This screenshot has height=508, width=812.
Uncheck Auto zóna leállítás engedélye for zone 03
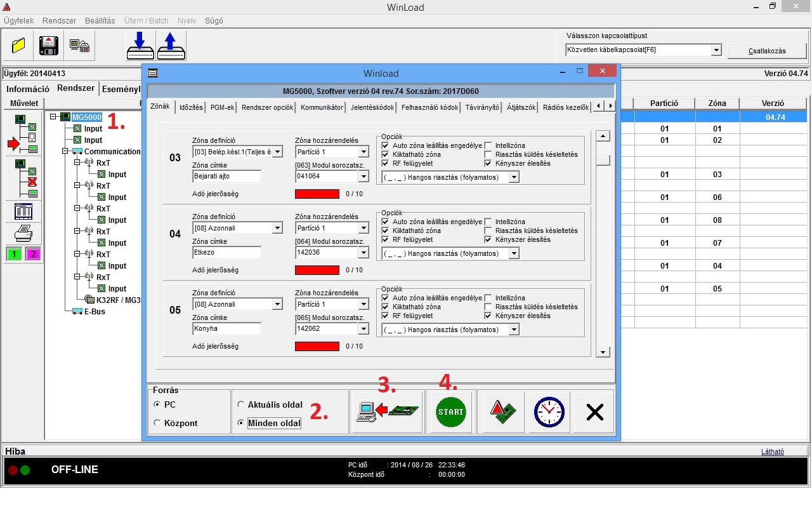[x=386, y=145]
